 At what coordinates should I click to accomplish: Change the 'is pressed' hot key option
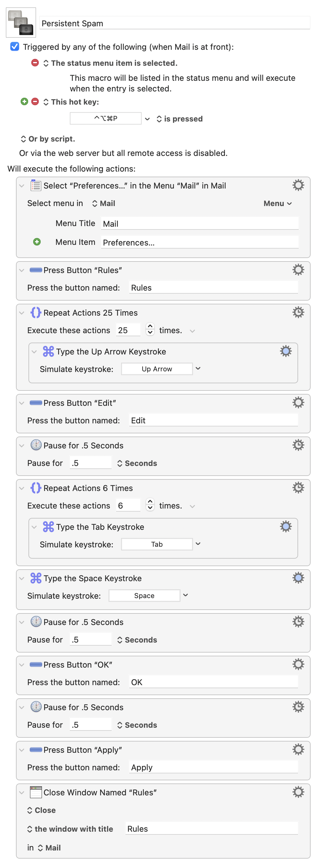point(179,119)
